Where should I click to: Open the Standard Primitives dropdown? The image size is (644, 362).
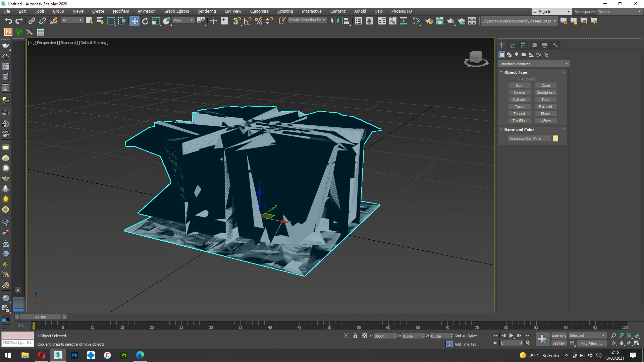tap(533, 64)
